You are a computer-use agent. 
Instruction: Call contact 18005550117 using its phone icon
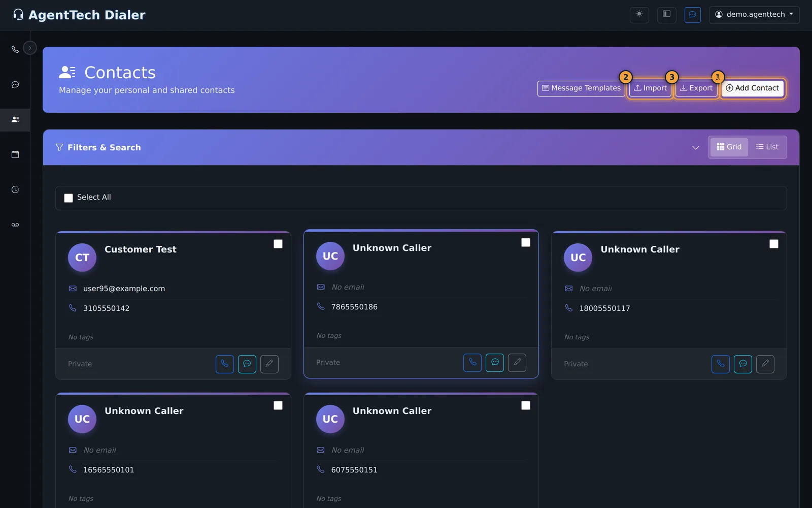click(721, 364)
